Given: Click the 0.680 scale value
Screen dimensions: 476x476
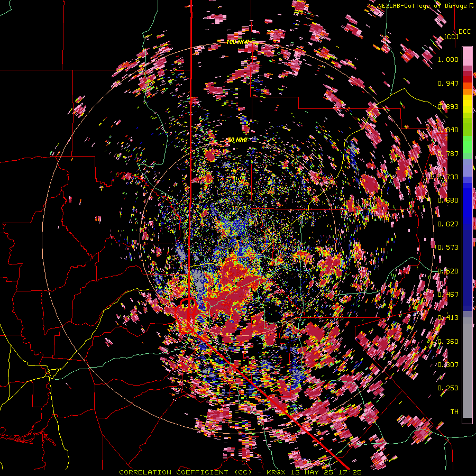Looking at the screenshot, I should (448, 200).
